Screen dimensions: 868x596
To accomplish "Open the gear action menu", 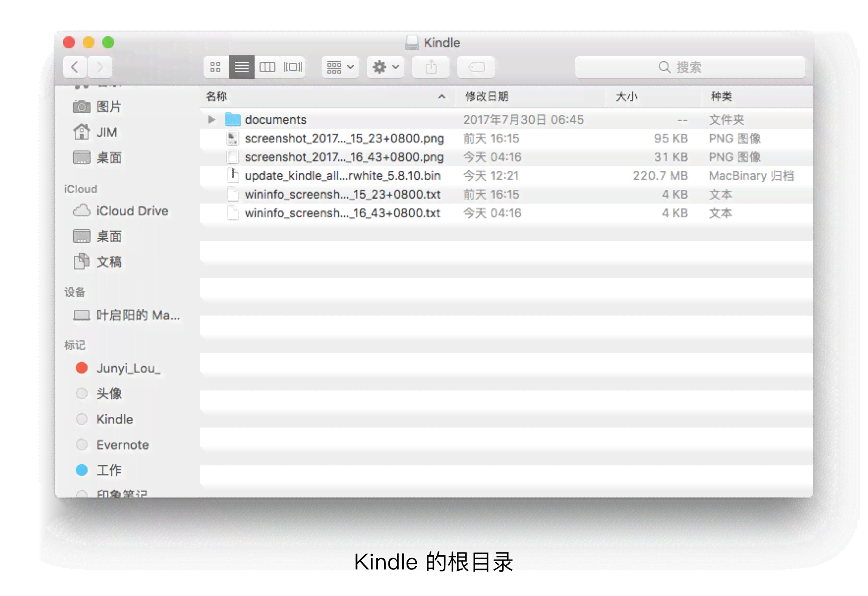I will pos(385,67).
